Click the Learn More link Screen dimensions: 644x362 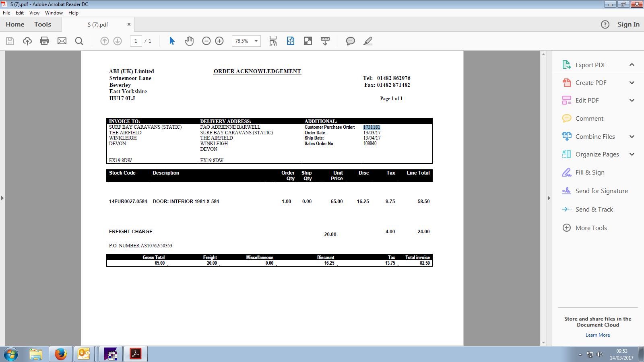tap(598, 335)
